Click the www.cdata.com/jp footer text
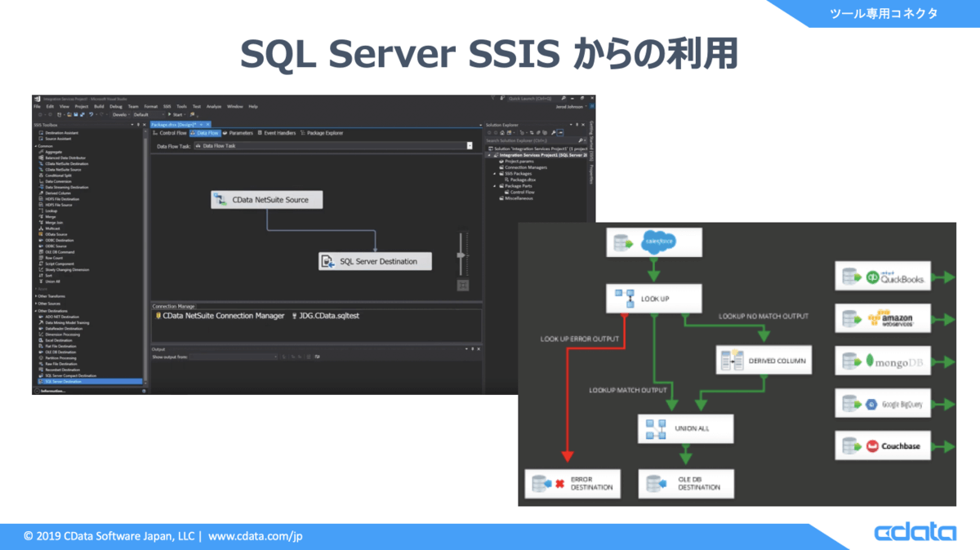980x550 pixels. tap(256, 536)
